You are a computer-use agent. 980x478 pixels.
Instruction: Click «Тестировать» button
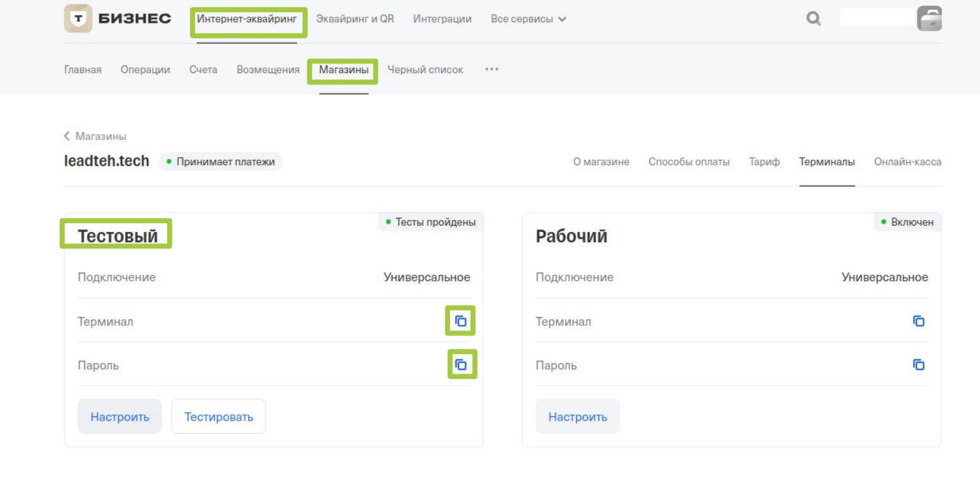pos(219,417)
